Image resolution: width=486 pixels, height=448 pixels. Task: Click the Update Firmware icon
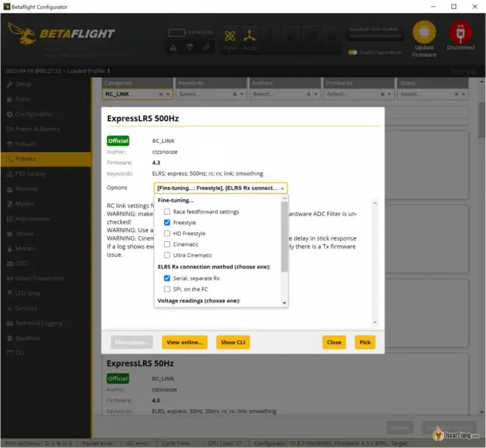click(x=424, y=32)
